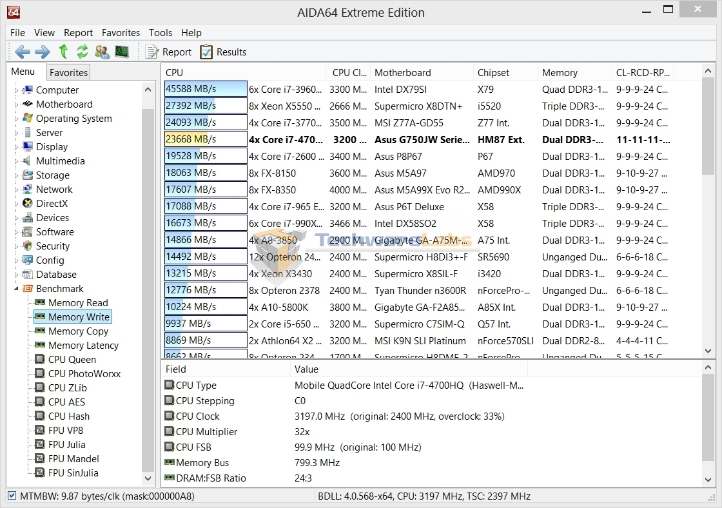Screen dimensions: 722x508
Task: Open the users manager toolbar icon
Action: (102, 52)
